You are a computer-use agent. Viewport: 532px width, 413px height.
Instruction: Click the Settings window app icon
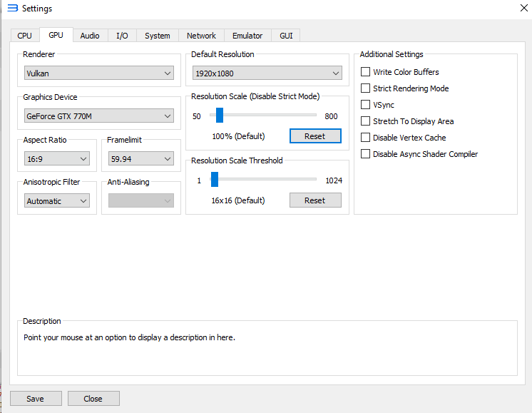(x=11, y=9)
